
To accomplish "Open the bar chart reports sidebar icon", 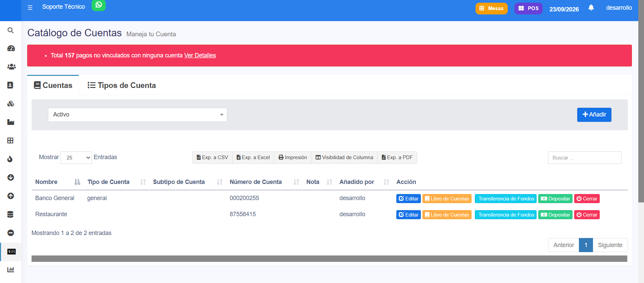I will [11, 270].
